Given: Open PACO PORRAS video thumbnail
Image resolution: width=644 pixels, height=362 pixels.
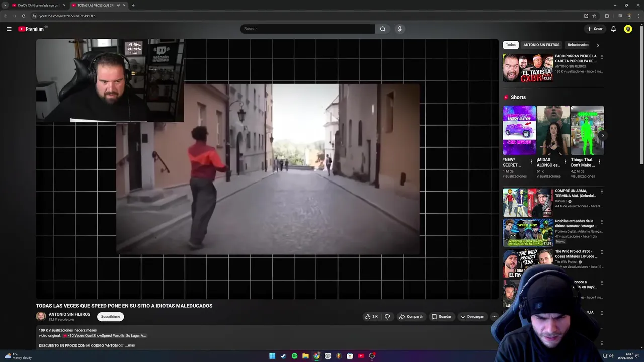Looking at the screenshot, I should [528, 67].
